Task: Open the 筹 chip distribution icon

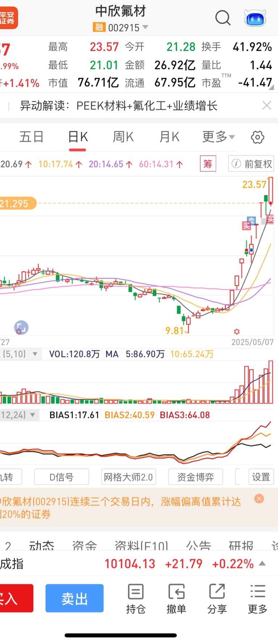Action: 208,164
